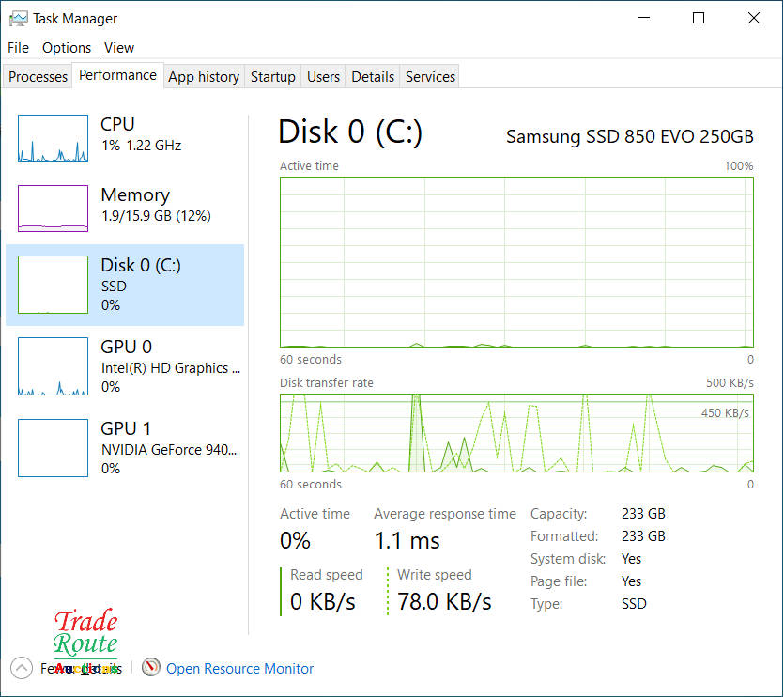The image size is (784, 697).
Task: Click the Active time disk graph
Action: (x=516, y=262)
